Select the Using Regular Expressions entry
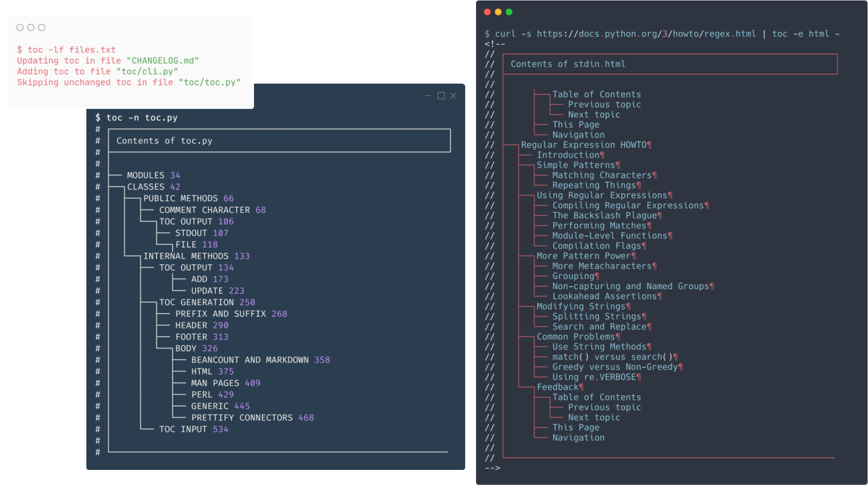This screenshot has width=868, height=488. (604, 196)
